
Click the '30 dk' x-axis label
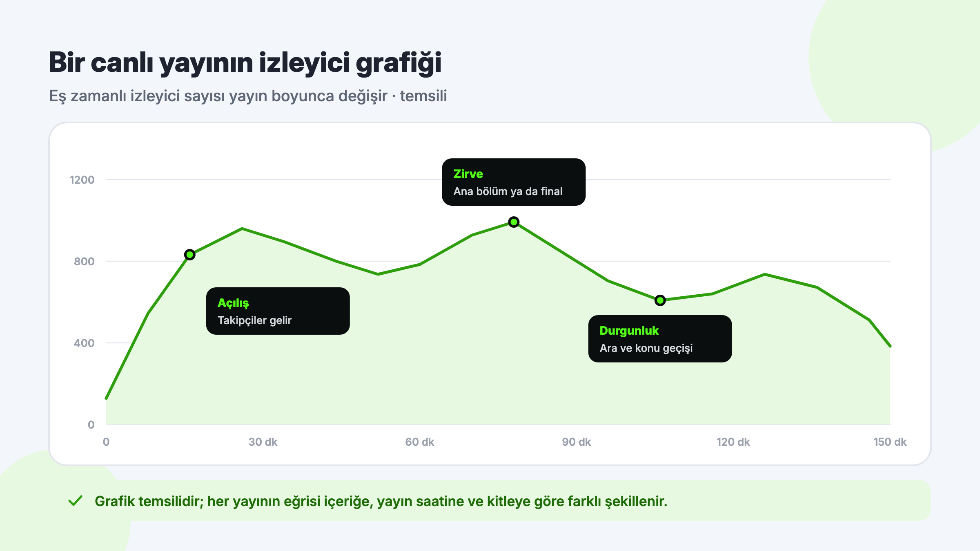[x=263, y=442]
